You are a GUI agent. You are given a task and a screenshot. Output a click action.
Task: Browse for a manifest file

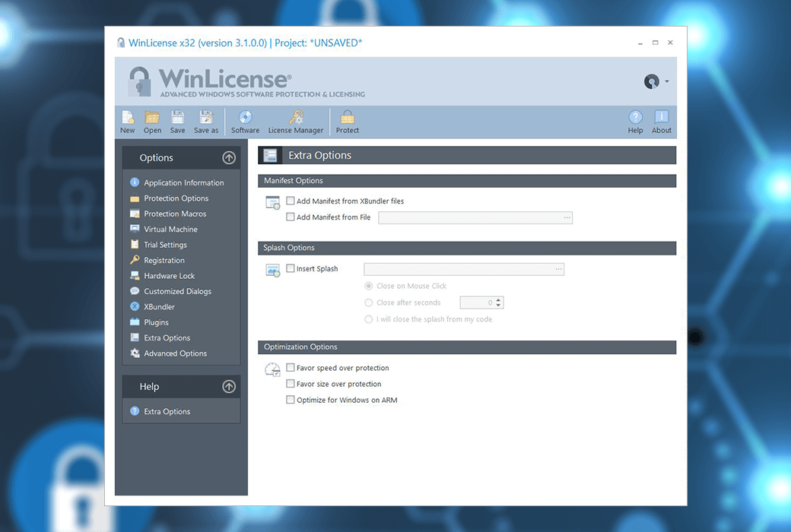coord(567,217)
